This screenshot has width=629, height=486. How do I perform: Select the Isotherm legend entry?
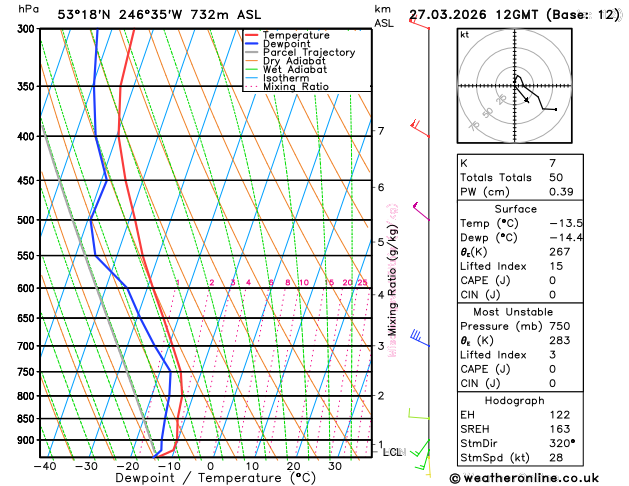pyautogui.click(x=286, y=78)
